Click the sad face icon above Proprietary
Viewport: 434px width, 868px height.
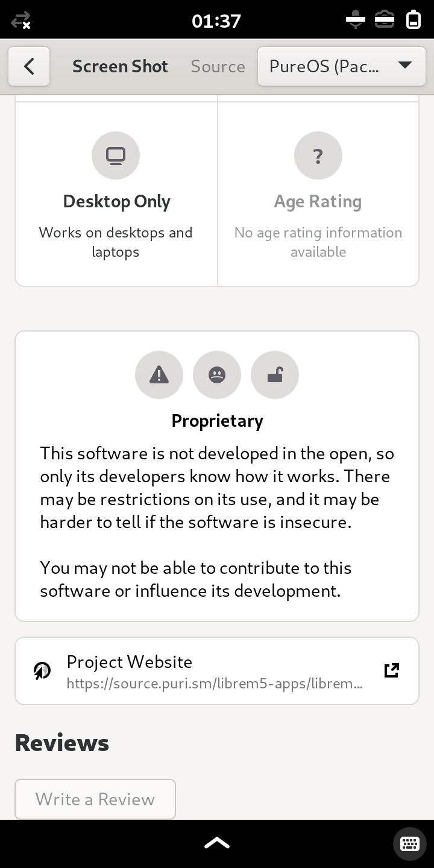[217, 375]
